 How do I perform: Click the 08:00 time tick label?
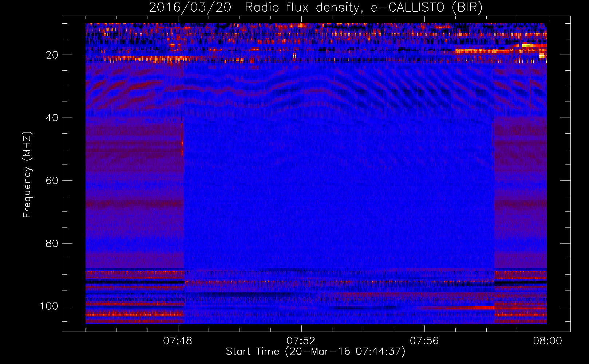click(548, 341)
